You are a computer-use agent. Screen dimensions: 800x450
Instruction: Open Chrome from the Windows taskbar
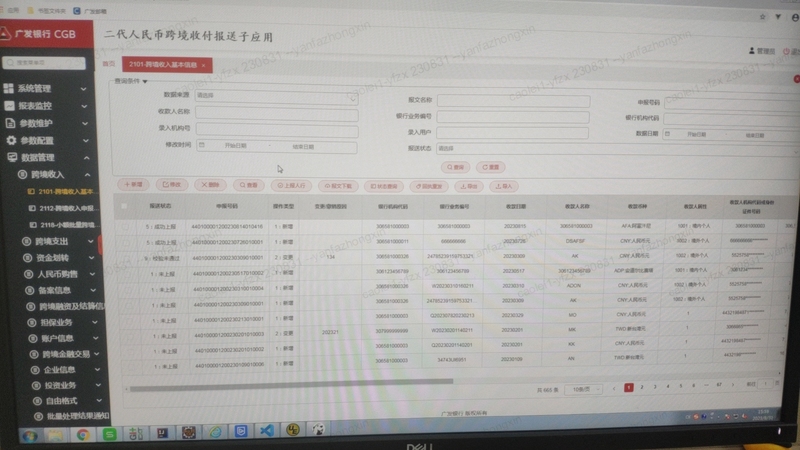pyautogui.click(x=83, y=434)
